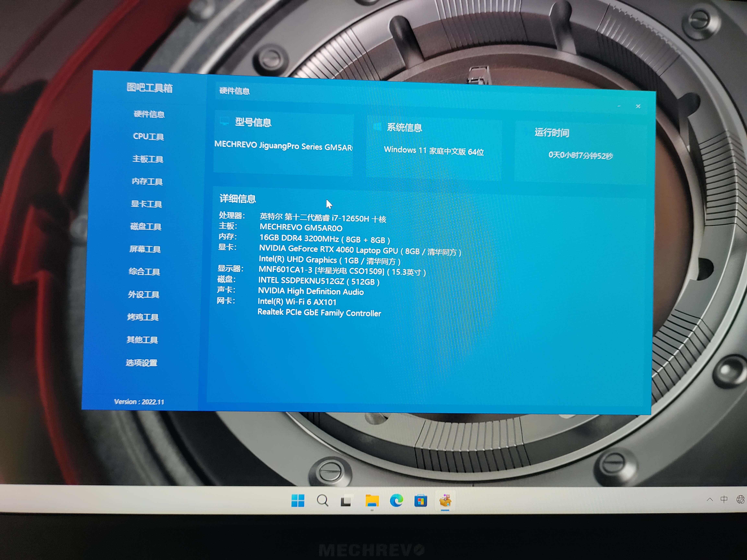This screenshot has height=560, width=747.
Task: Click the uptime value 0天0小时7分钟52秒
Action: coord(581,155)
